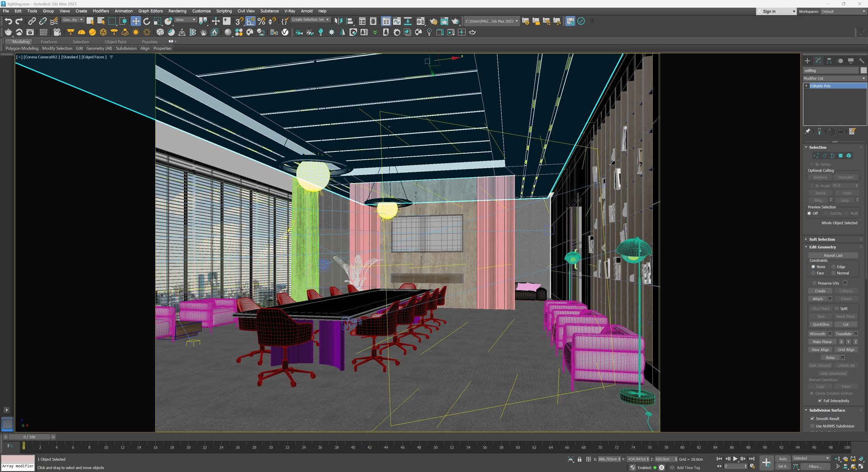Open the Create Selection Set dropdown
This screenshot has width=868, height=472.
pos(310,20)
